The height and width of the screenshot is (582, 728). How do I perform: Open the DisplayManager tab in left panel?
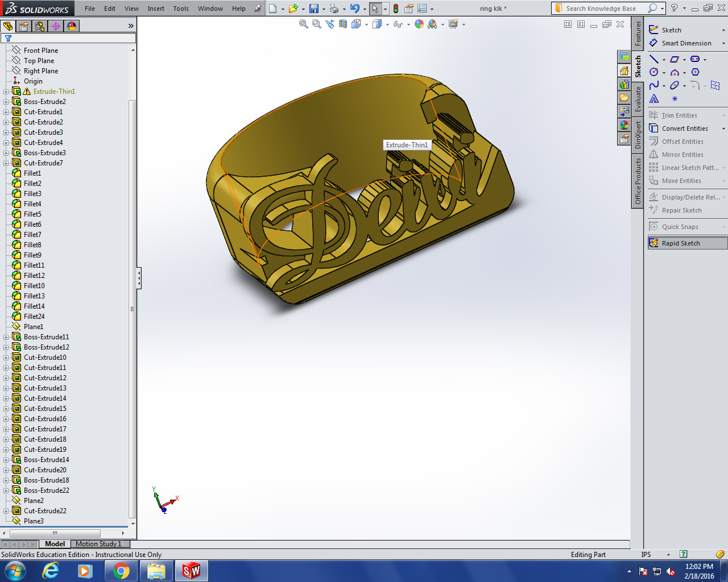pyautogui.click(x=72, y=26)
